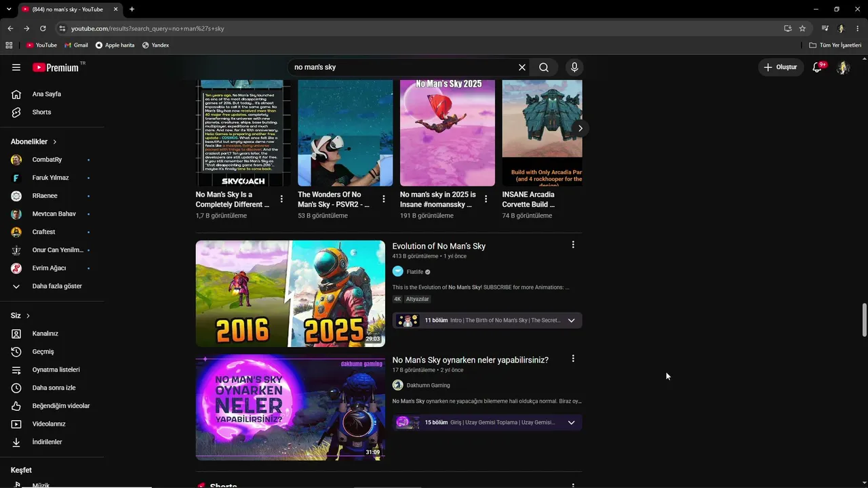Play the Evolution of No Man's Sky thumbnail

coord(290,293)
